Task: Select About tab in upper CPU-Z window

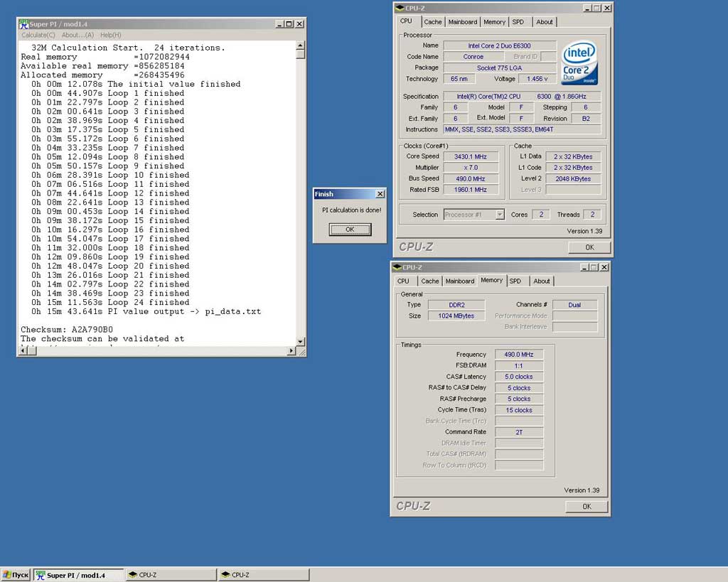Action: [544, 22]
